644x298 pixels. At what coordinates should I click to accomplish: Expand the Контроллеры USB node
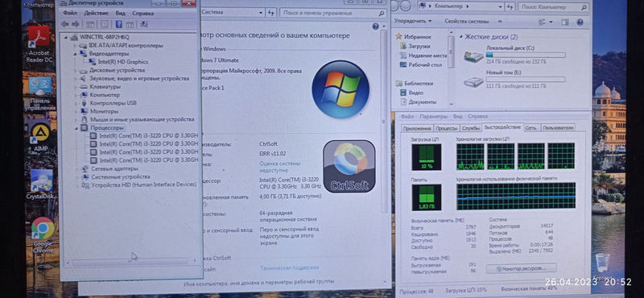(x=76, y=103)
